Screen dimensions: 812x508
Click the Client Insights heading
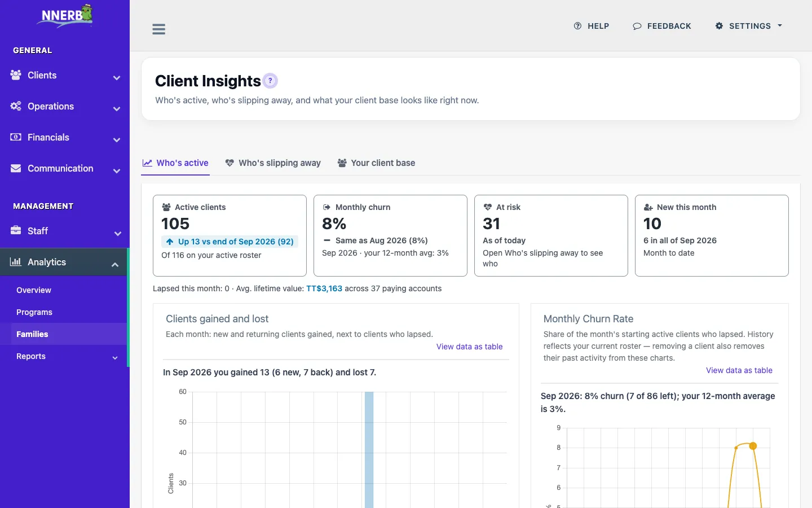coord(208,81)
